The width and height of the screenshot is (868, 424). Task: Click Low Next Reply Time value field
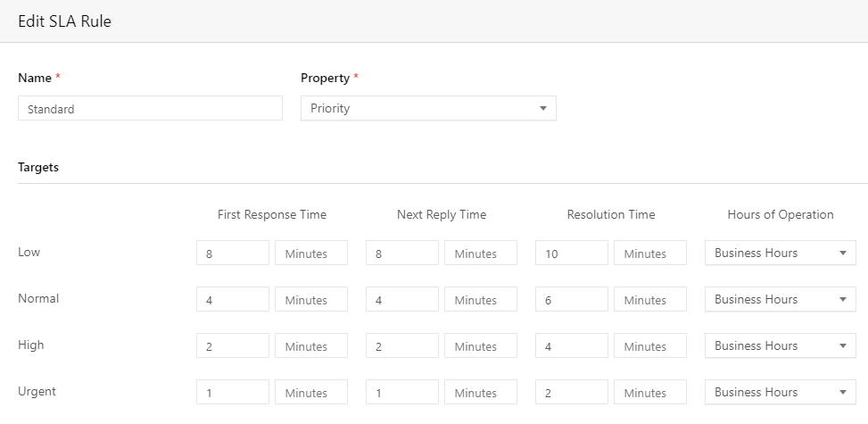pyautogui.click(x=401, y=254)
